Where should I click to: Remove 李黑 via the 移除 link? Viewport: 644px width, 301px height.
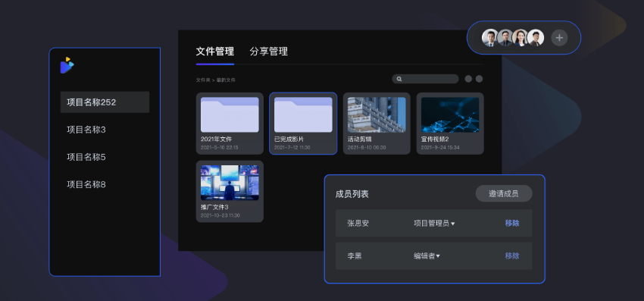(x=512, y=256)
